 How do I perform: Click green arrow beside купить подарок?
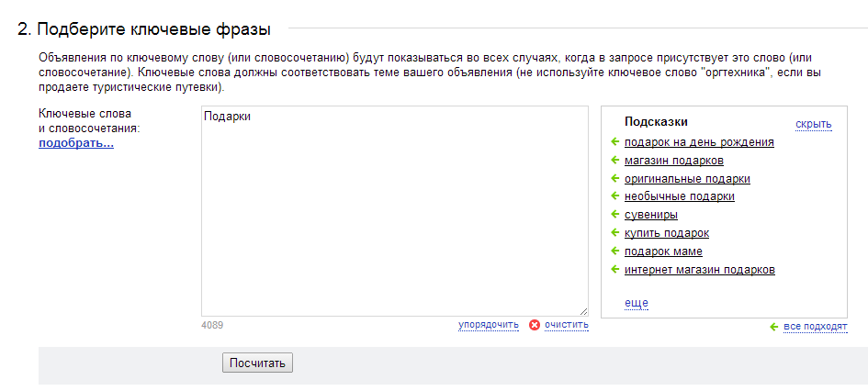coord(614,233)
